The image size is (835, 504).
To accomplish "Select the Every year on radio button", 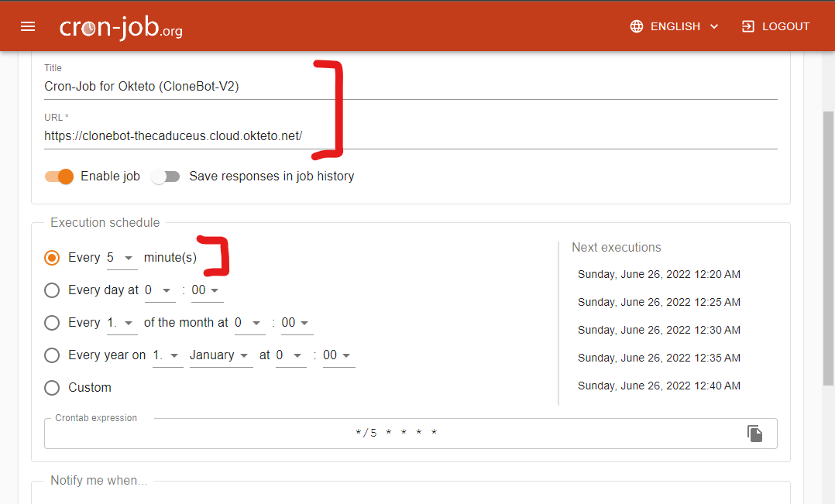I will [x=52, y=355].
